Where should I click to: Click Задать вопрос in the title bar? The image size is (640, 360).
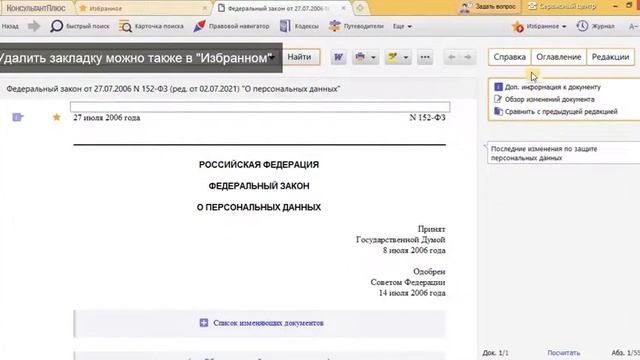[488, 7]
